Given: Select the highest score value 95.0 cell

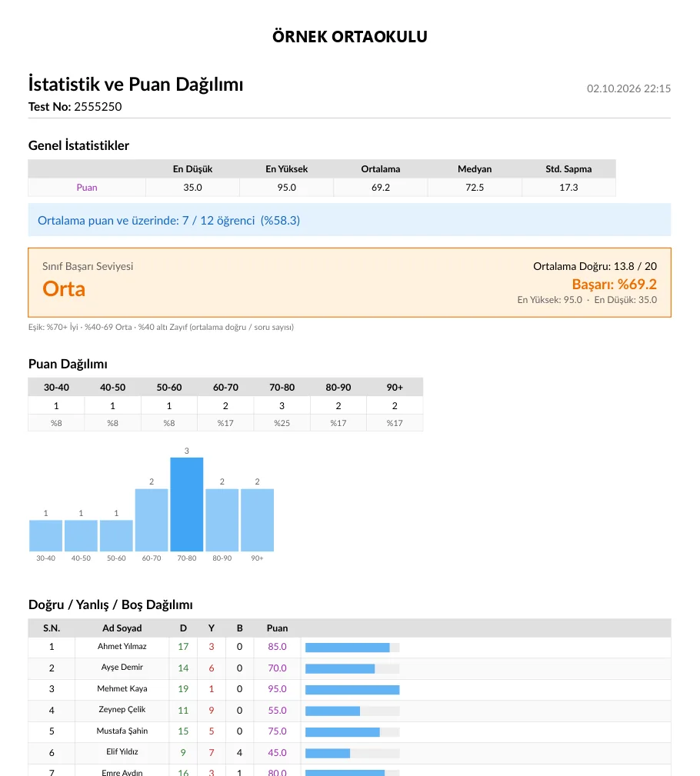Looking at the screenshot, I should 287,188.
